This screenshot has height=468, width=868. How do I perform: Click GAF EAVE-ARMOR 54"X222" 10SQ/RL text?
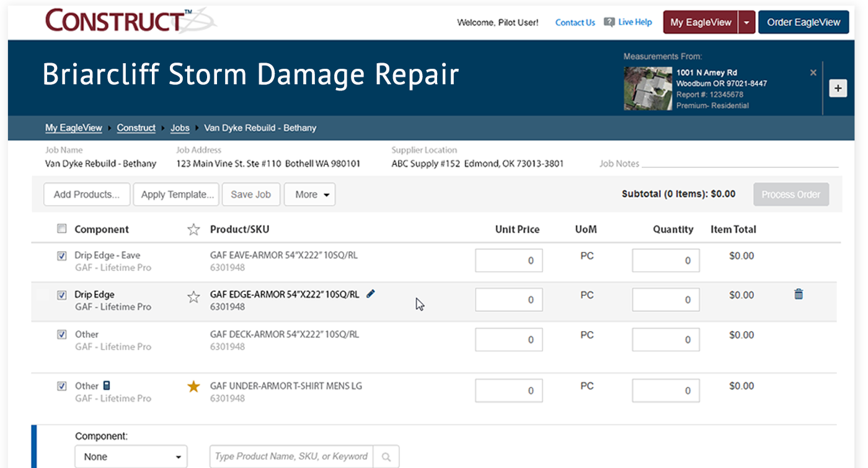pyautogui.click(x=285, y=255)
